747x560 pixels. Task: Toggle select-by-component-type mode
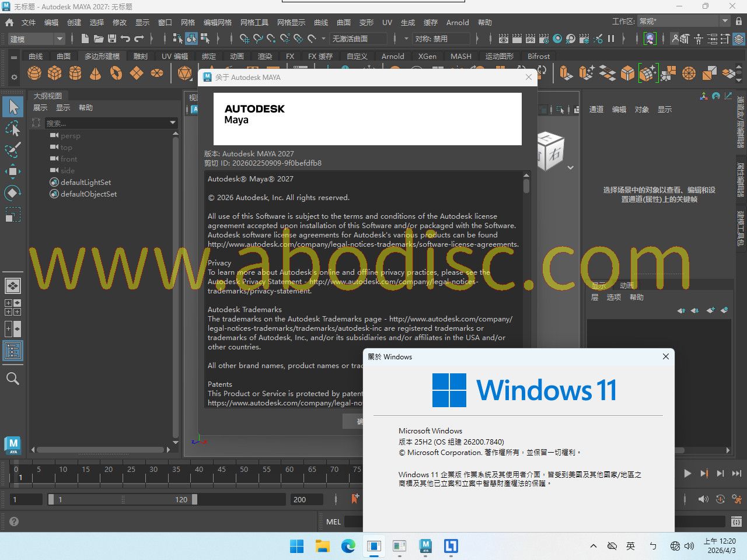pos(205,39)
